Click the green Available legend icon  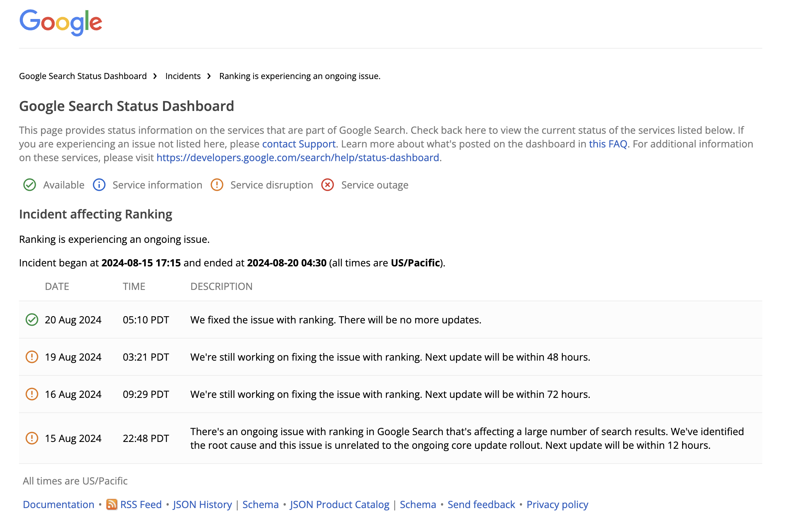30,185
